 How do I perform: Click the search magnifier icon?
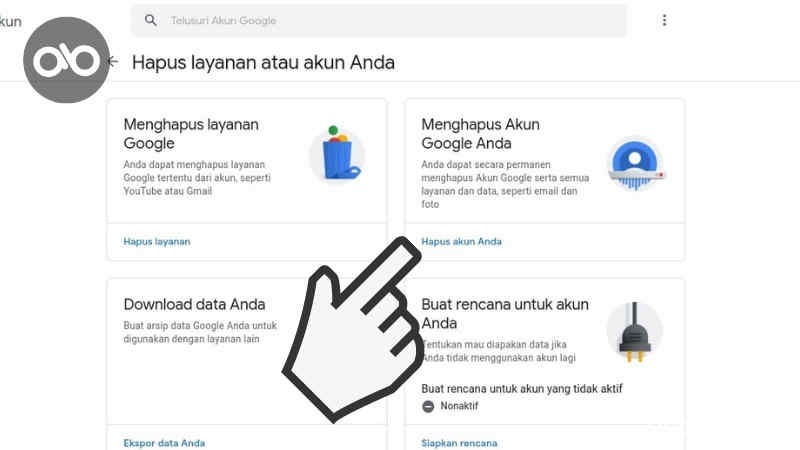tap(151, 20)
